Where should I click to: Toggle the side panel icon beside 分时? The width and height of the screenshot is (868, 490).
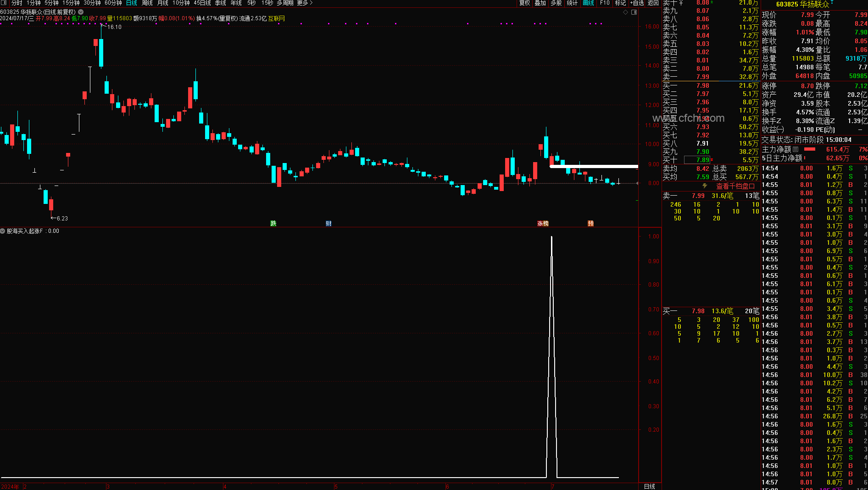[x=3, y=3]
